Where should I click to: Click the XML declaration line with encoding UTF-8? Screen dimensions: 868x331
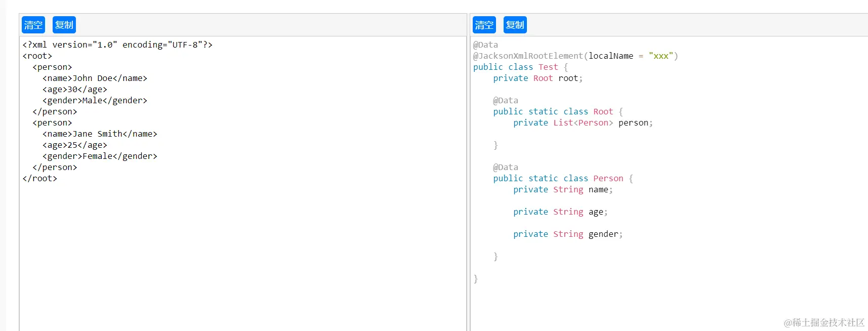tap(117, 45)
